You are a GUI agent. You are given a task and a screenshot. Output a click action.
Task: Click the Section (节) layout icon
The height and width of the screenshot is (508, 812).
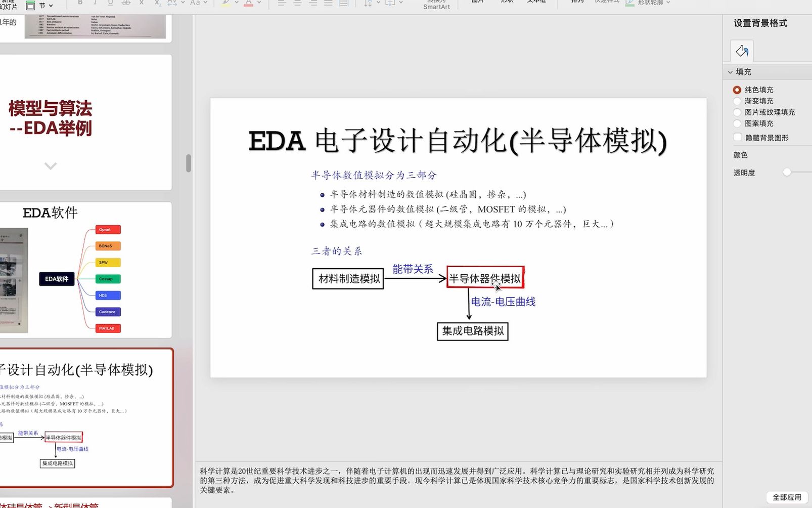(30, 5)
